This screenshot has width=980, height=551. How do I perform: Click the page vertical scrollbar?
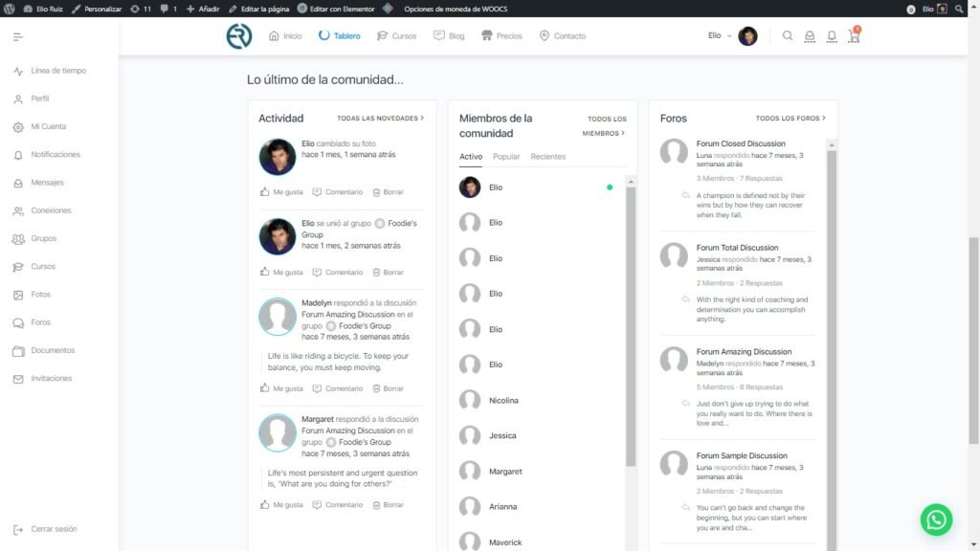(x=973, y=341)
